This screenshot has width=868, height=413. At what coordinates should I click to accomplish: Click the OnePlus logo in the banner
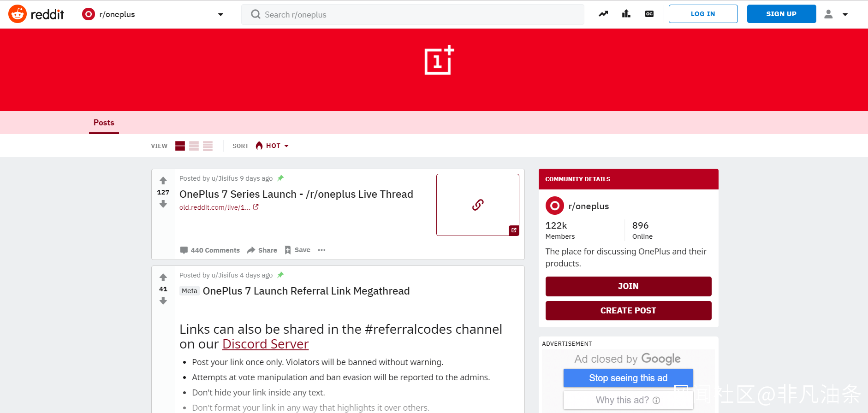439,60
